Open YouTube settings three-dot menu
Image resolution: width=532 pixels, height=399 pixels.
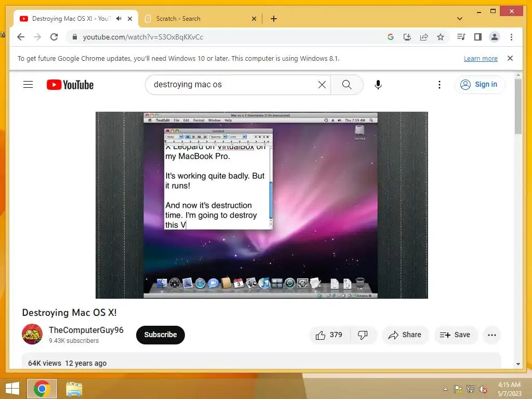coord(440,85)
